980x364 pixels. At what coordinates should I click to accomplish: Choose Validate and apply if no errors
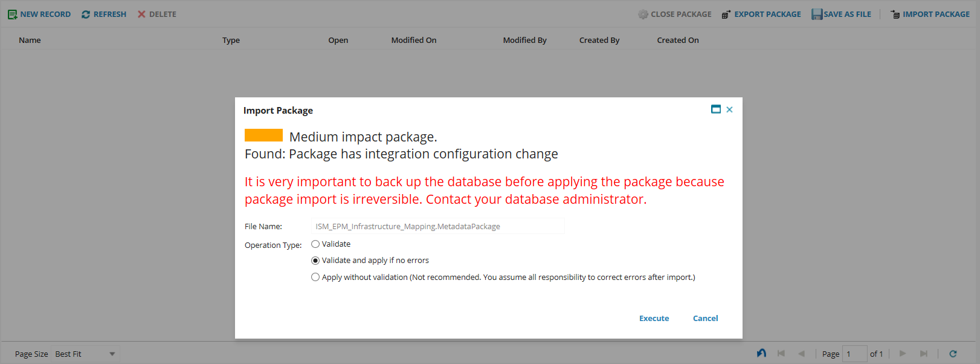315,261
